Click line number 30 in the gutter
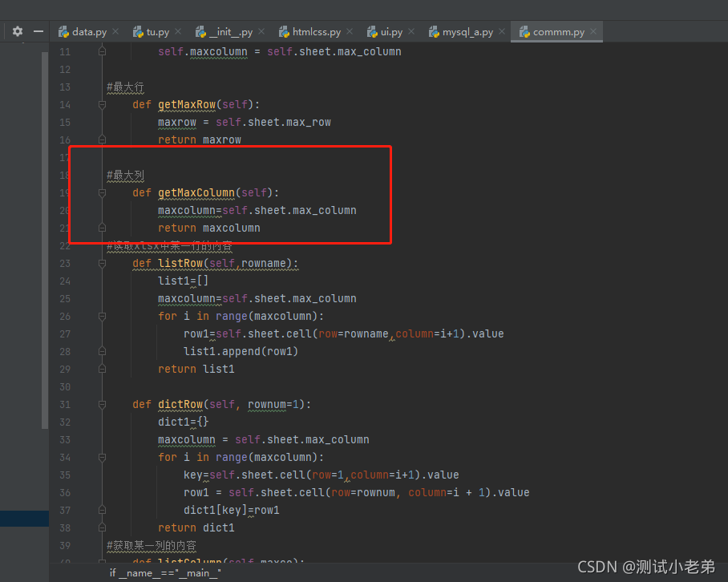Screen dimensions: 728x582 point(65,387)
